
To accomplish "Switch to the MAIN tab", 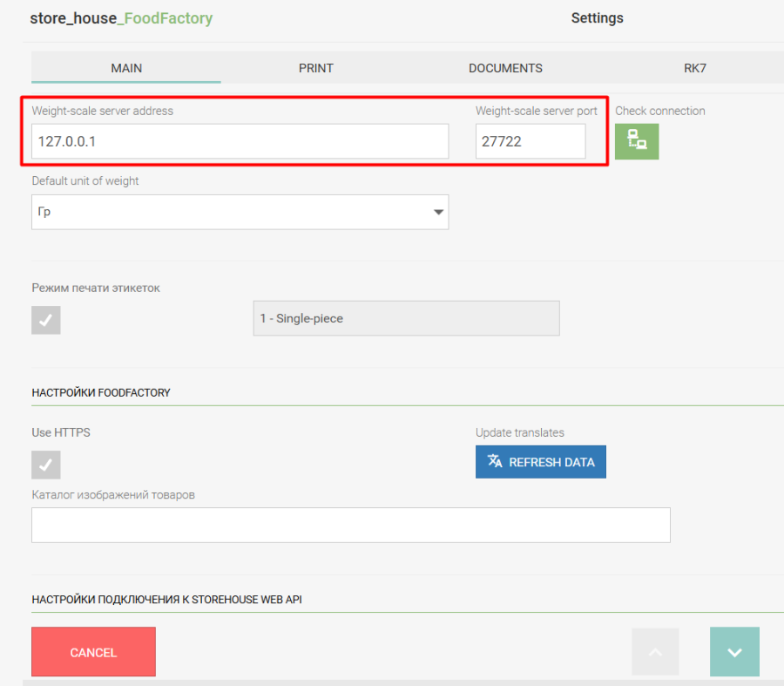I will click(x=126, y=68).
